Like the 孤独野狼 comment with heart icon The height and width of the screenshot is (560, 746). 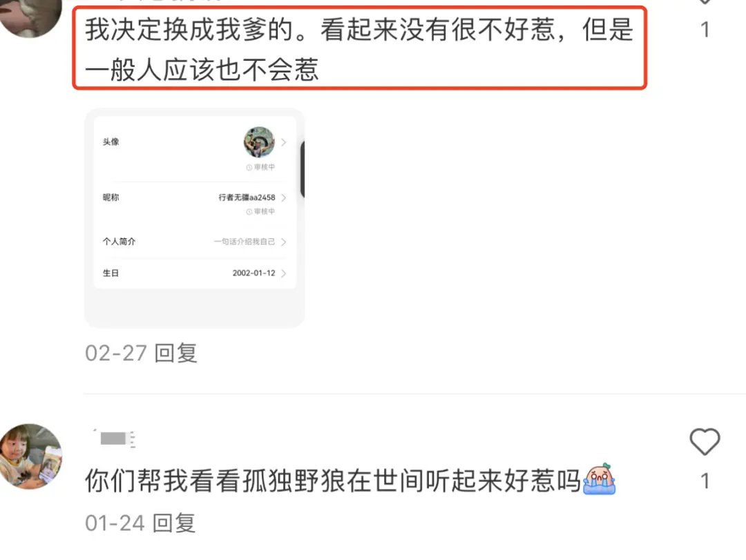point(705,441)
